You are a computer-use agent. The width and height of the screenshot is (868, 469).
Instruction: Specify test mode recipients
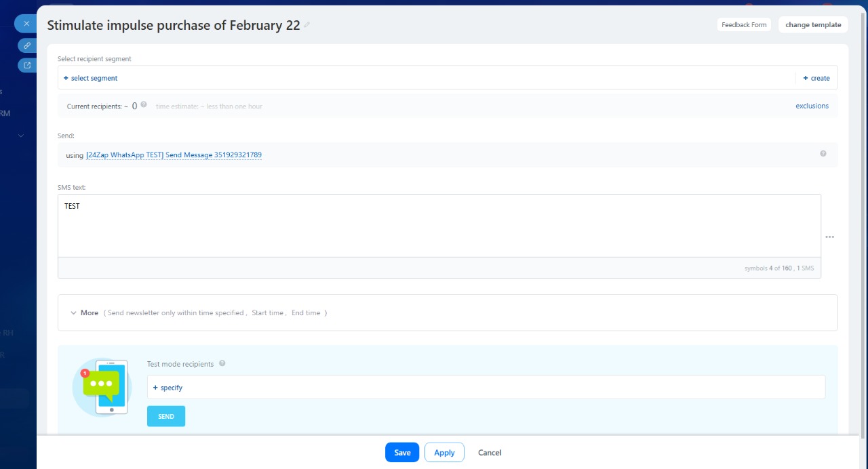pos(168,388)
